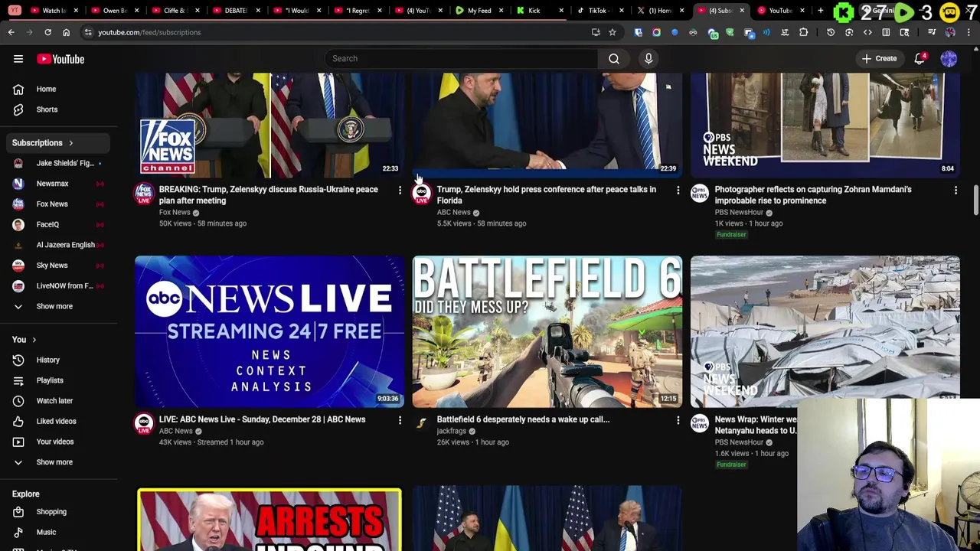Viewport: 980px width, 551px height.
Task: Open Music under Explore
Action: (59, 533)
